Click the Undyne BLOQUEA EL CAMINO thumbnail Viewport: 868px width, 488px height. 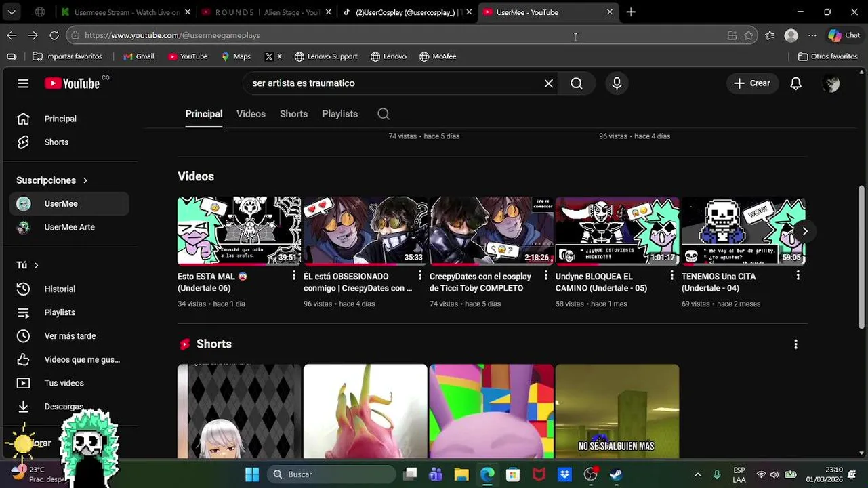[617, 230]
